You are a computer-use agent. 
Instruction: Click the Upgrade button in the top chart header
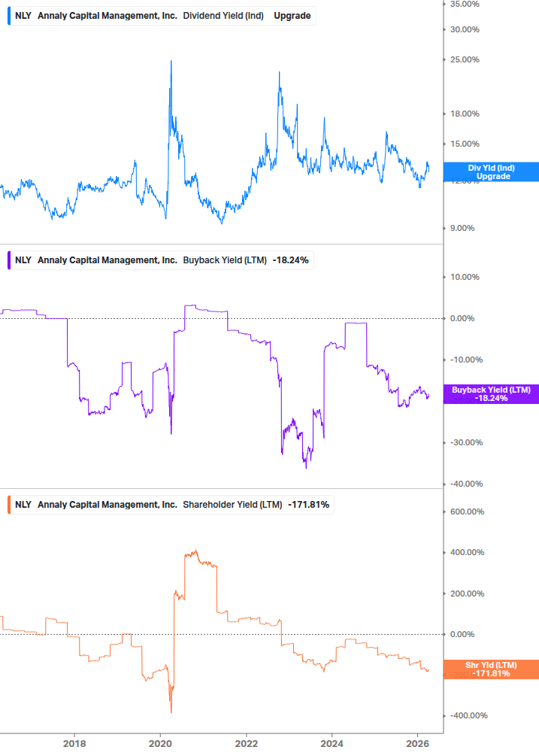pyautogui.click(x=292, y=15)
